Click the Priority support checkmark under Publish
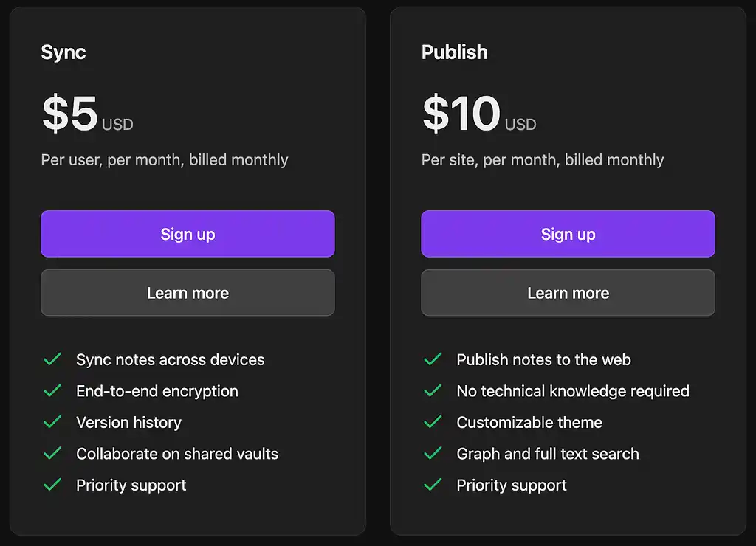Viewport: 756px width, 546px height. 433,485
